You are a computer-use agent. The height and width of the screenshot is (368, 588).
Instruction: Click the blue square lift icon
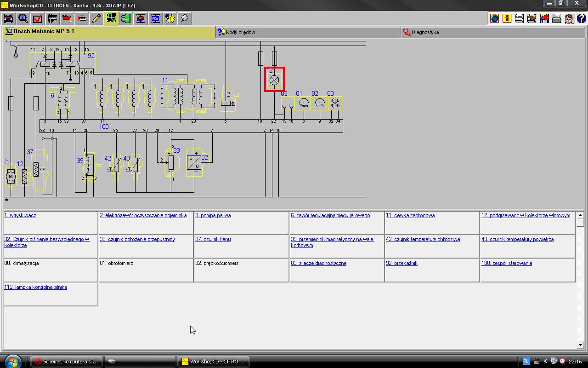(x=155, y=18)
